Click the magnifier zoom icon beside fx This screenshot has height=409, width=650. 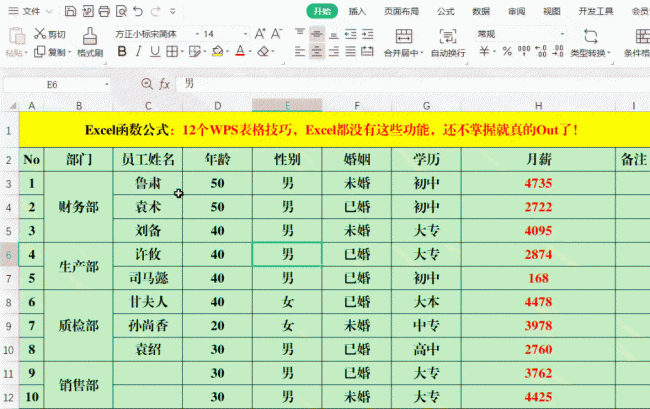pos(147,84)
